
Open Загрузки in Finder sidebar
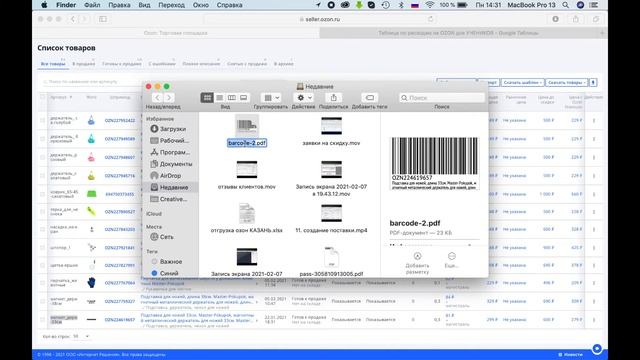pos(168,129)
